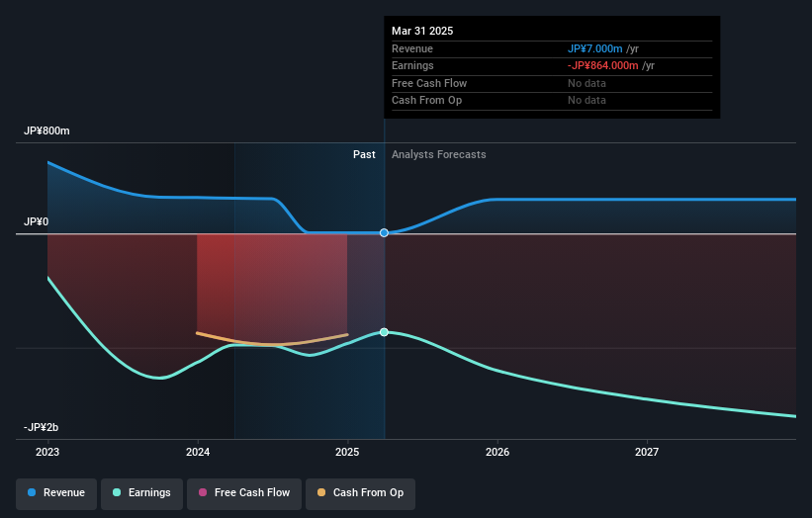This screenshot has width=812, height=518.
Task: Toggle the Earnings legend series
Action: coord(141,493)
